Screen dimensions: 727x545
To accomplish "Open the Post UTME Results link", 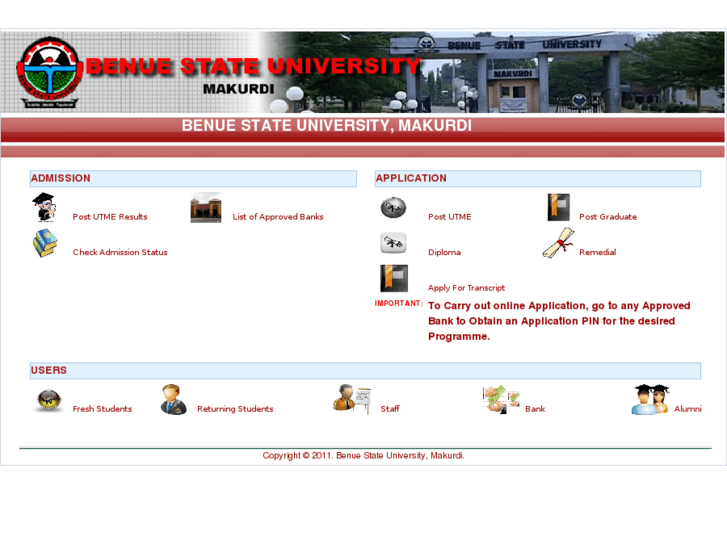I will tap(110, 217).
